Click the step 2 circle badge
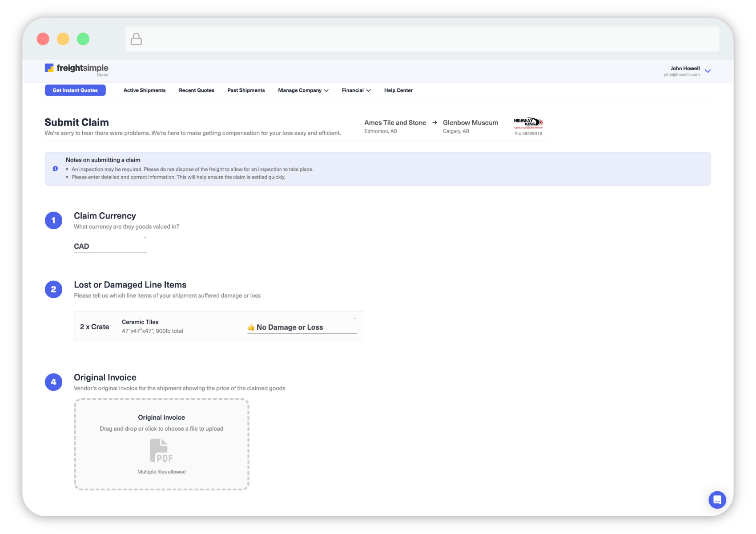Viewport: 756px width, 534px height. 53,289
